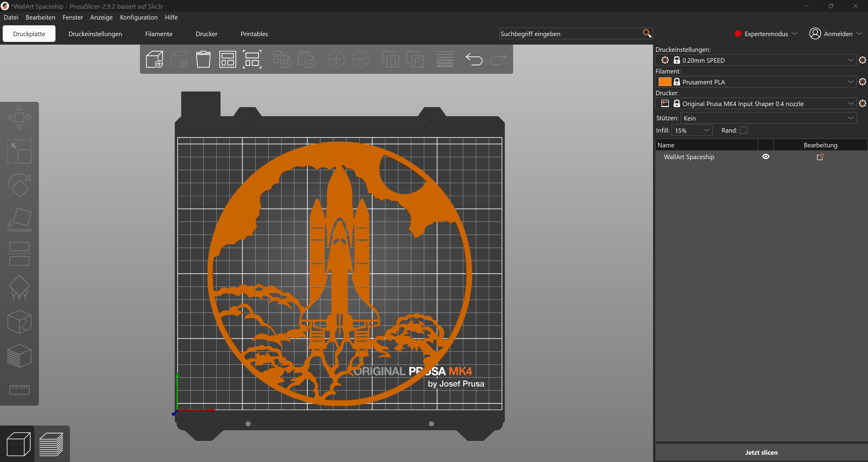Image resolution: width=868 pixels, height=462 pixels.
Task: Switch to sliced layers preview view
Action: [52, 444]
